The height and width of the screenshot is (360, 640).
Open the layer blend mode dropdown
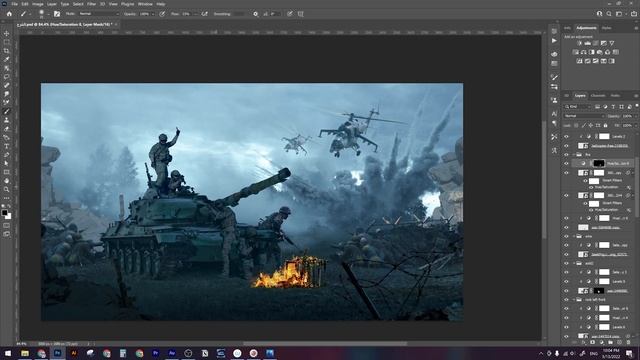pos(584,116)
